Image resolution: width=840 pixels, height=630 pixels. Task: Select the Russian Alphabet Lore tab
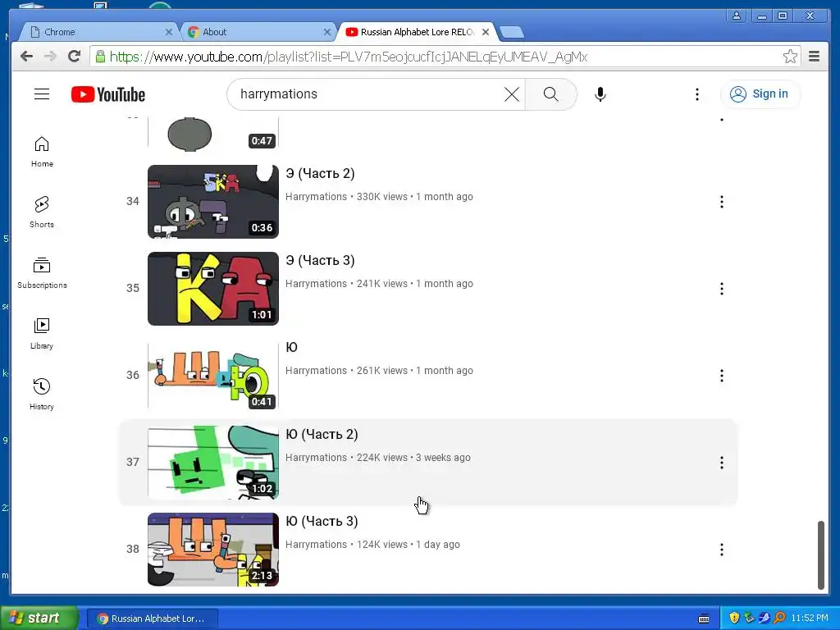coord(415,32)
